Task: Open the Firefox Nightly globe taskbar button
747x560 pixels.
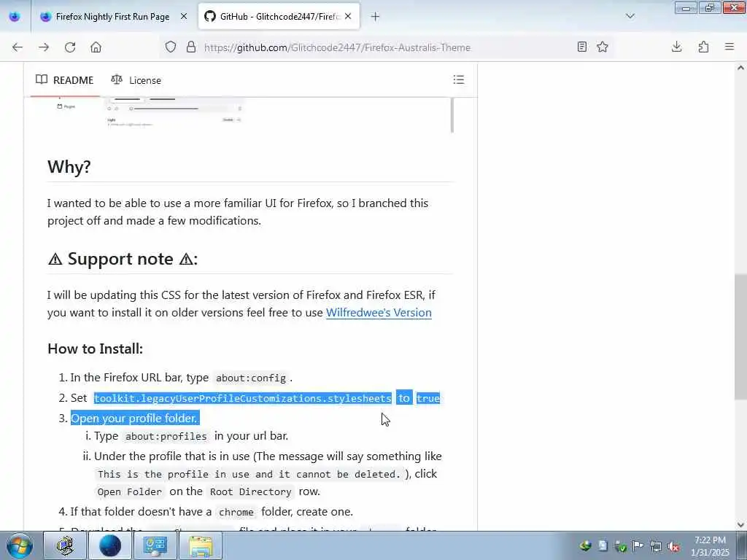Action: point(110,545)
